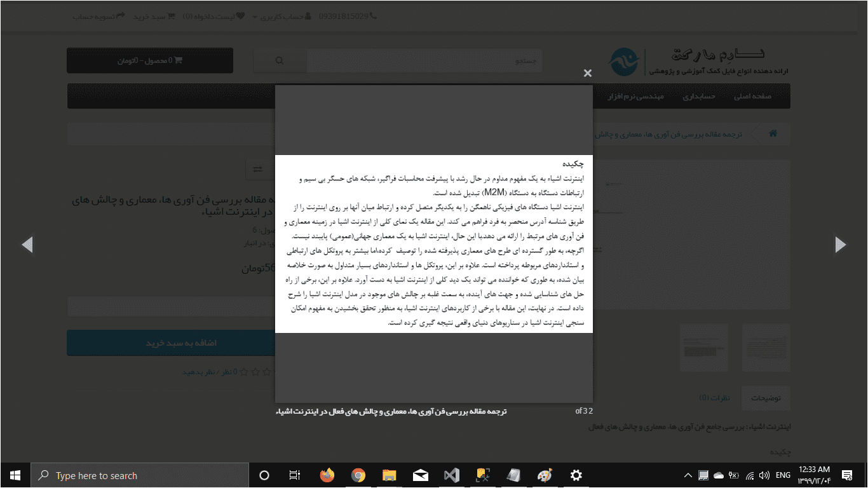Viewport: 868px width, 488px height.
Task: Go to next image with right arrow
Action: tap(841, 244)
